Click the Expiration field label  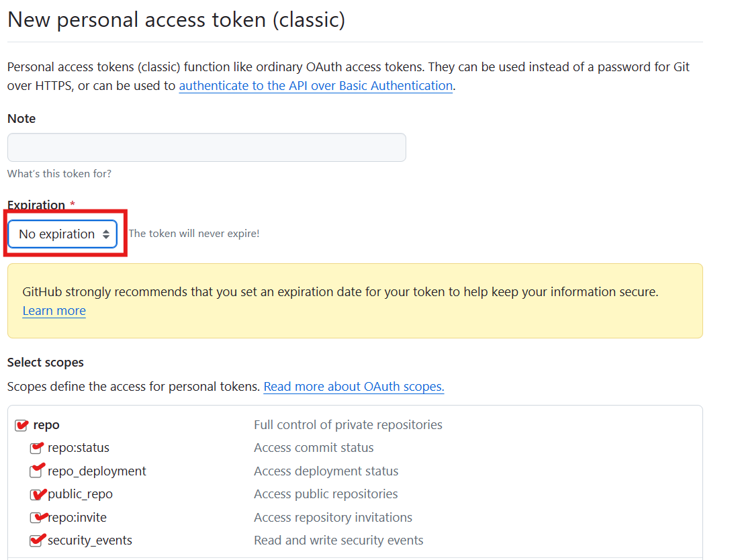tap(36, 205)
